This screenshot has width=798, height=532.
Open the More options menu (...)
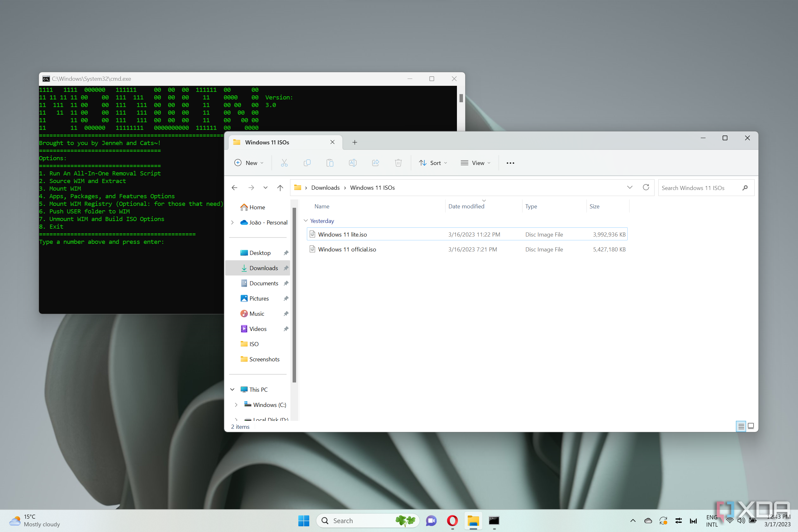pyautogui.click(x=510, y=163)
